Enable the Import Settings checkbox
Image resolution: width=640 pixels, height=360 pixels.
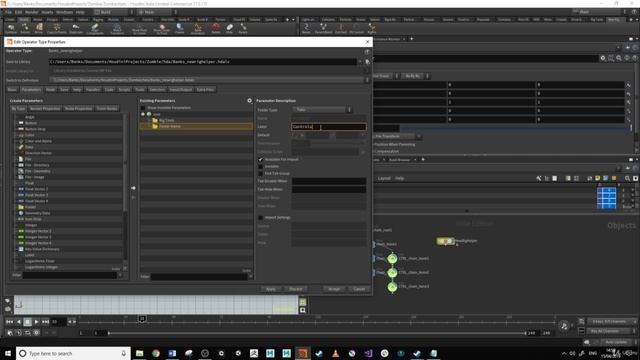pyautogui.click(x=260, y=218)
